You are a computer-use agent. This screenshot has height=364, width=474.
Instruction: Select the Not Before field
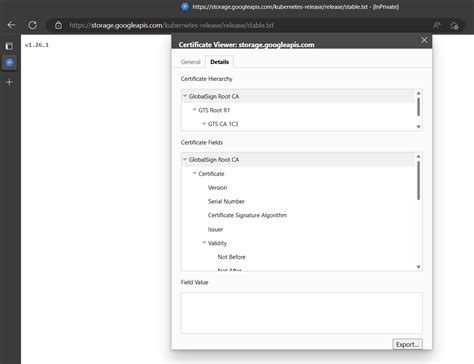(x=232, y=257)
